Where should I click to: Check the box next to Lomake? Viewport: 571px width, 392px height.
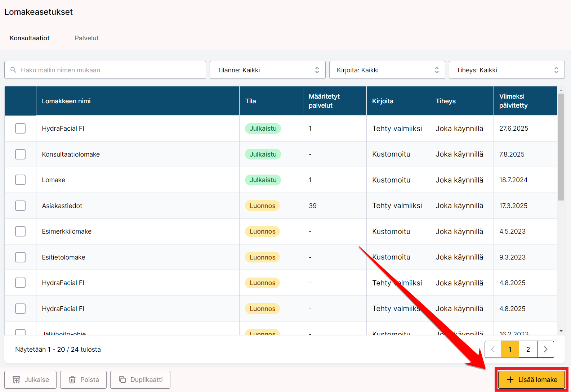point(20,180)
